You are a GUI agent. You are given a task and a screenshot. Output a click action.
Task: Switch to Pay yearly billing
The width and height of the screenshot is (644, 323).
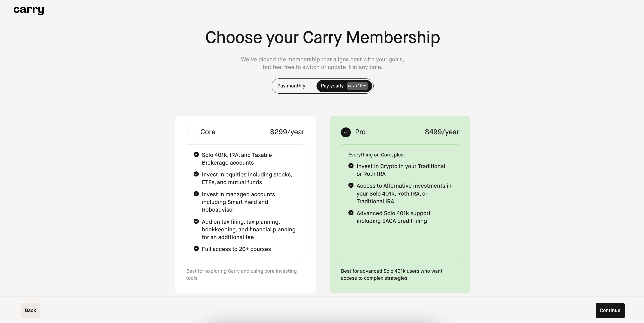pyautogui.click(x=332, y=86)
